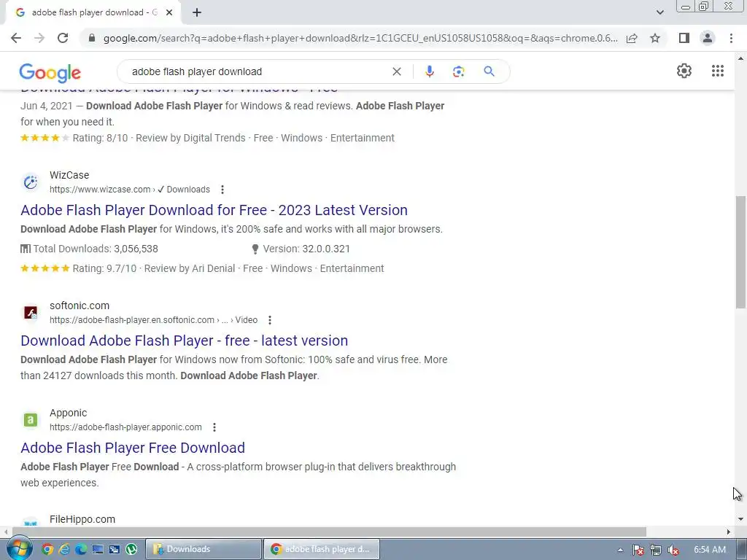Viewport: 747px width, 560px height.
Task: Open Action Center flag tray icon
Action: 638,550
